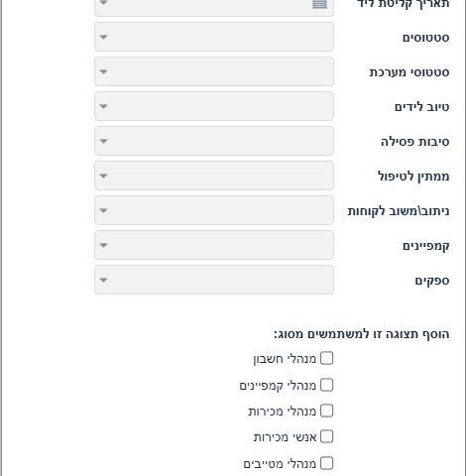Expand ניתוב\משוב לקוחות dropdown
466x476 pixels.
pos(103,210)
